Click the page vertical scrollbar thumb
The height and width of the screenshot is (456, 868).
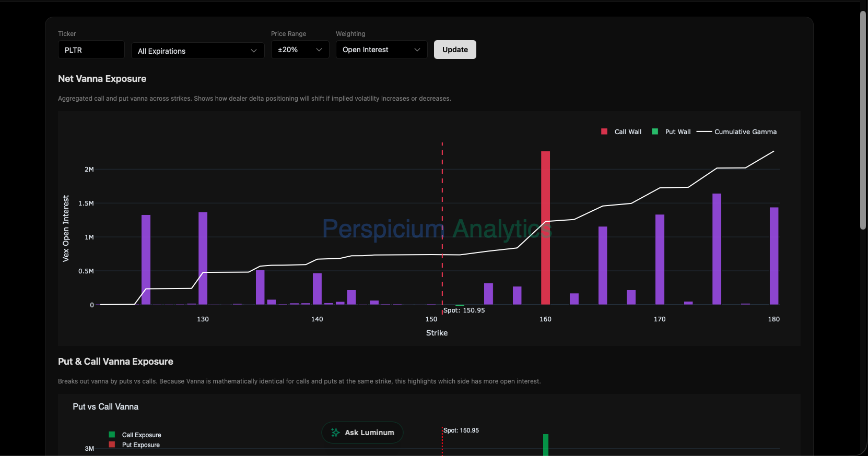[x=863, y=120]
